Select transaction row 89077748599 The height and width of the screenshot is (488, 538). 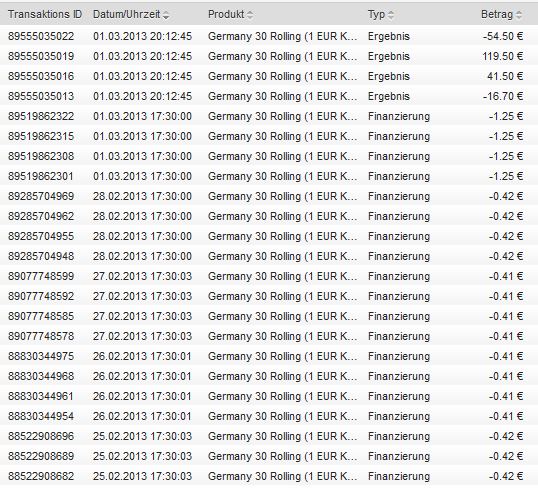point(269,276)
